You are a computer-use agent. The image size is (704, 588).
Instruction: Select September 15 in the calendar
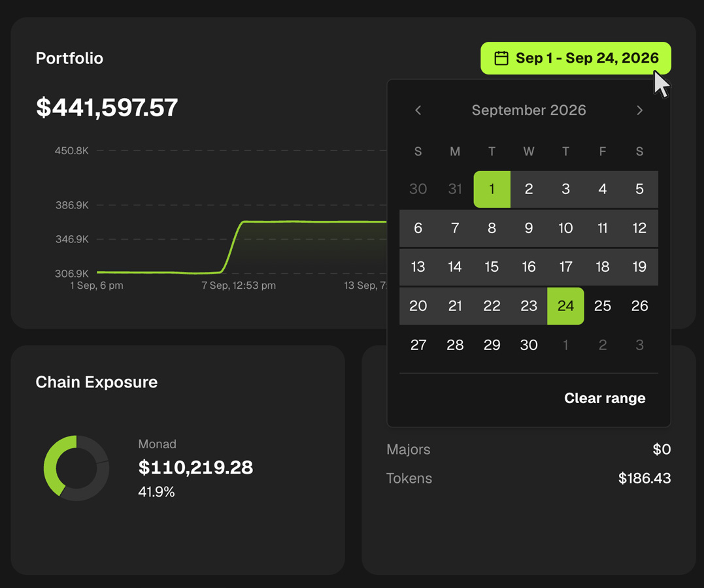point(492,267)
